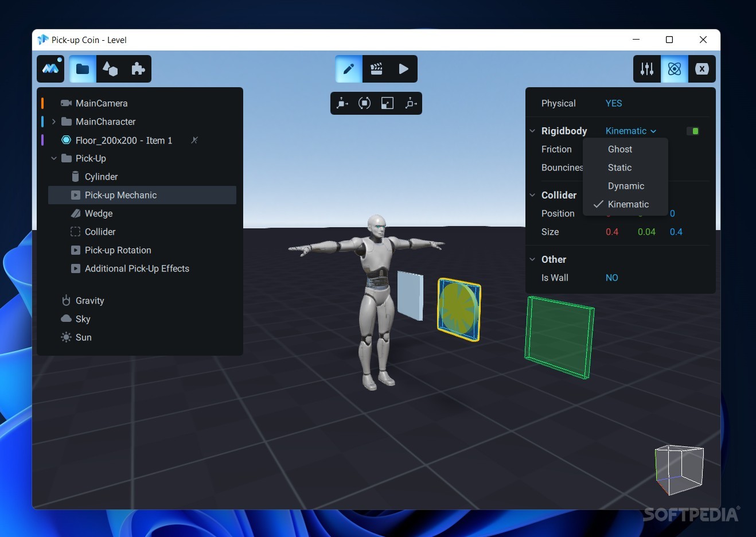The width and height of the screenshot is (756, 537).
Task: Open the app logo main menu
Action: click(x=50, y=69)
